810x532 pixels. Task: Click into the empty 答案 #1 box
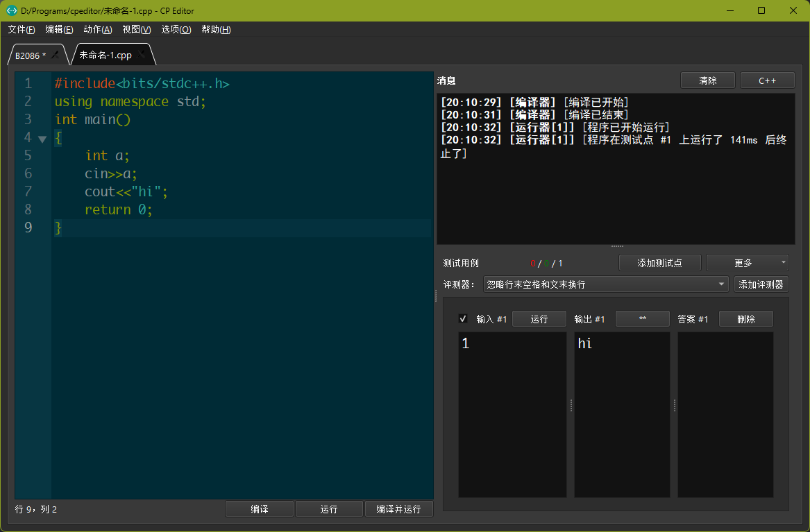(725, 414)
